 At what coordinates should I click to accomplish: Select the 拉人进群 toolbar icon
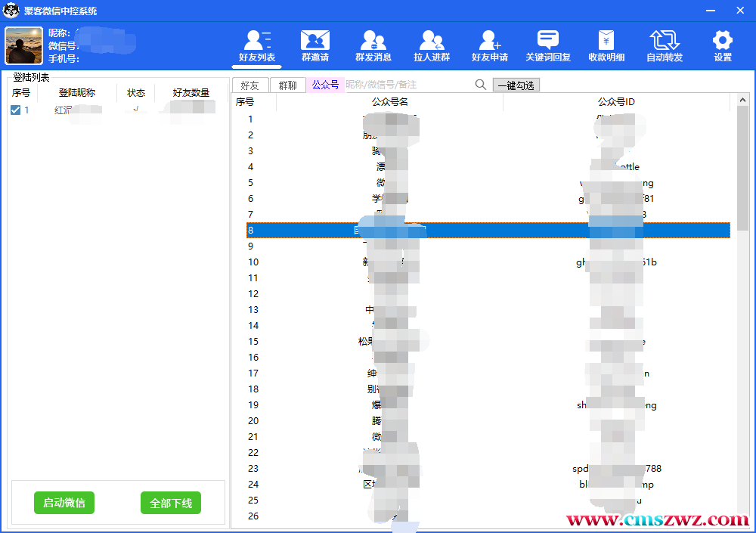432,41
